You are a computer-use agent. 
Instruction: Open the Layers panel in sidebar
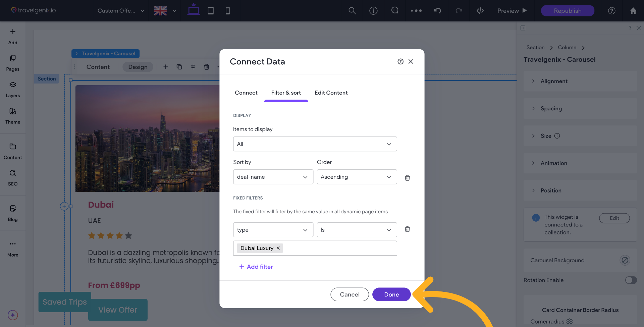click(x=13, y=89)
